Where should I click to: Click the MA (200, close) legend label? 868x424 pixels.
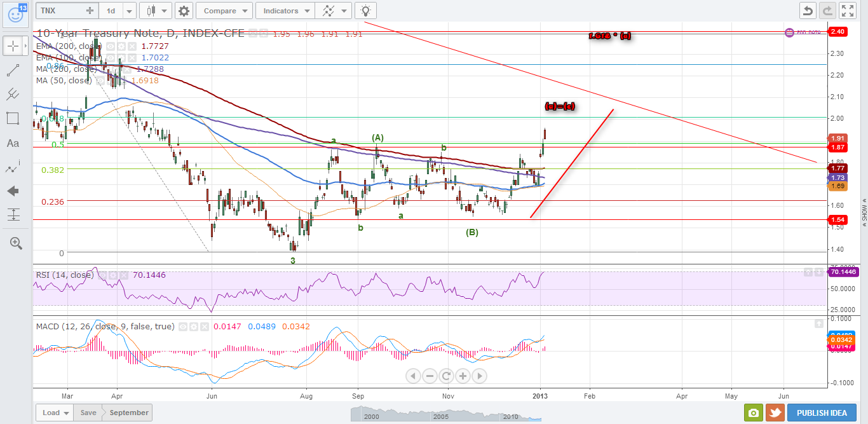pos(66,69)
